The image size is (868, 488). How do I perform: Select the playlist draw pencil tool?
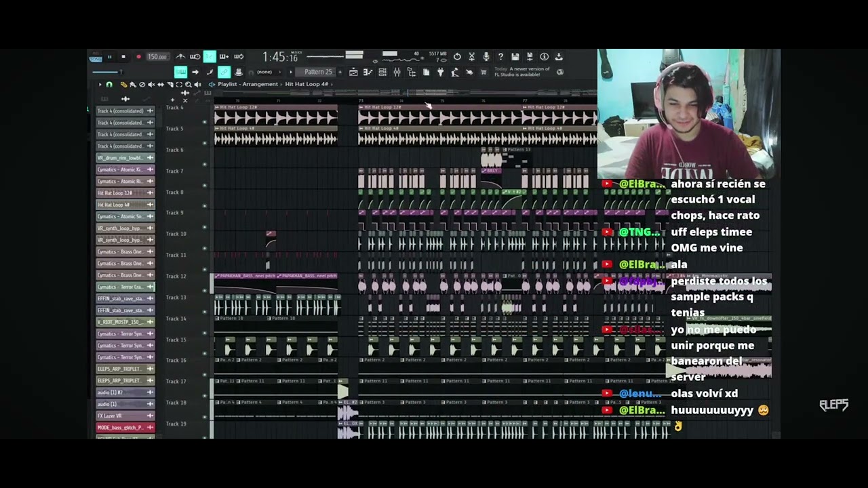click(x=124, y=85)
